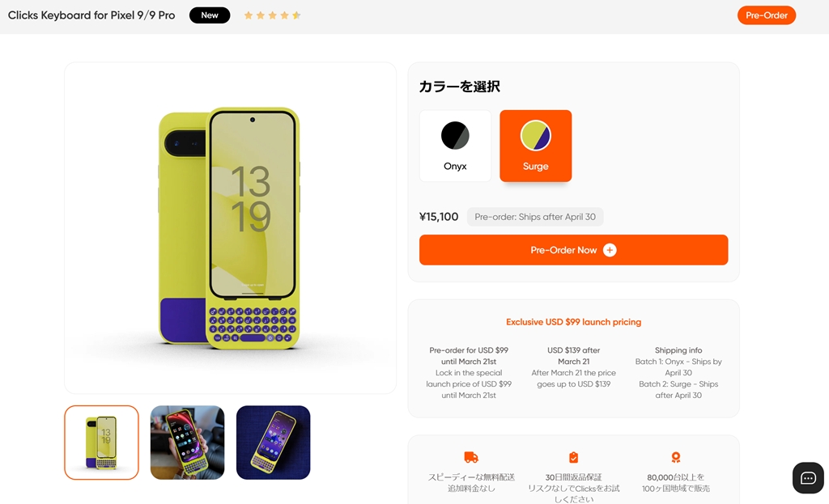
Task: Click the 30-day return guarantee clipboard icon
Action: point(574,457)
